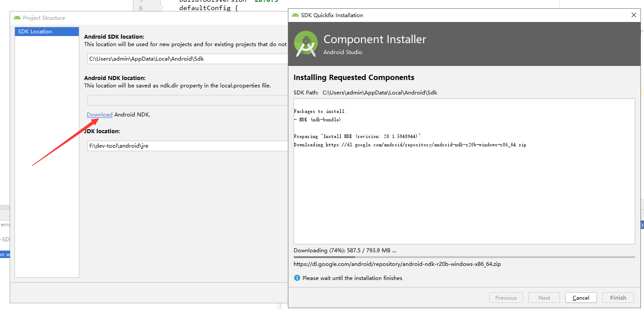Click the download URL below the progress bar

click(397, 264)
